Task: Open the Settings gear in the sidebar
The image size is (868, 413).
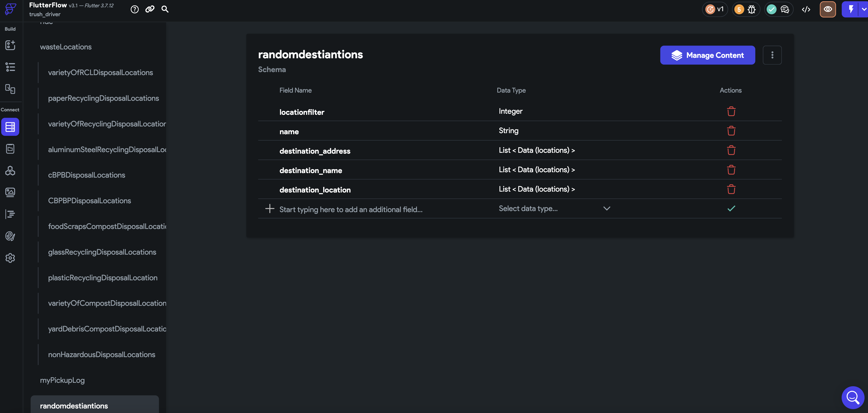Action: 10,258
